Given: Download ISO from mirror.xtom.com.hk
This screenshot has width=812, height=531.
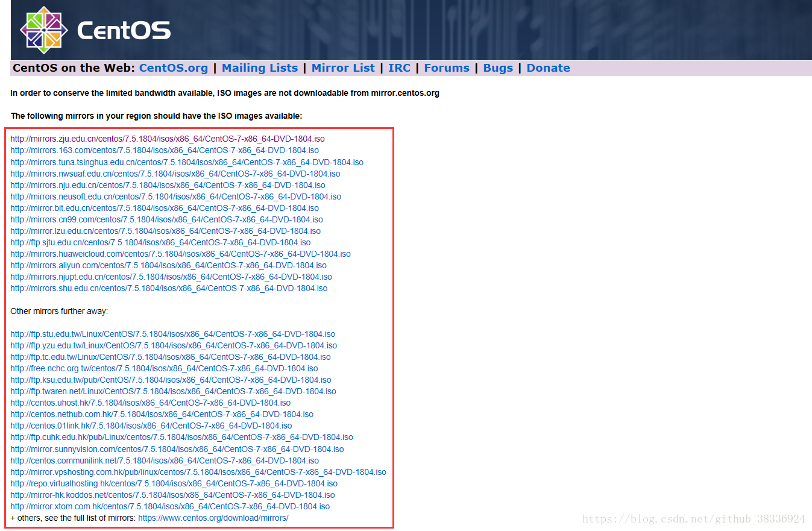Looking at the screenshot, I should click(170, 506).
